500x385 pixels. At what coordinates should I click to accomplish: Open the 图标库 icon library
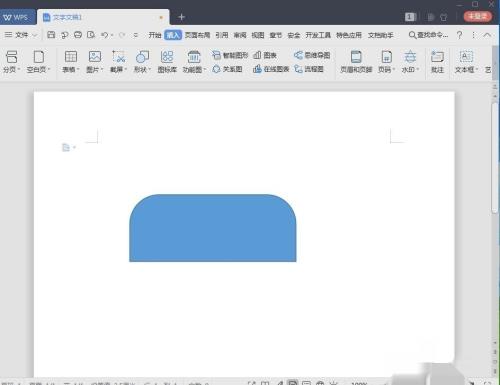(x=167, y=61)
